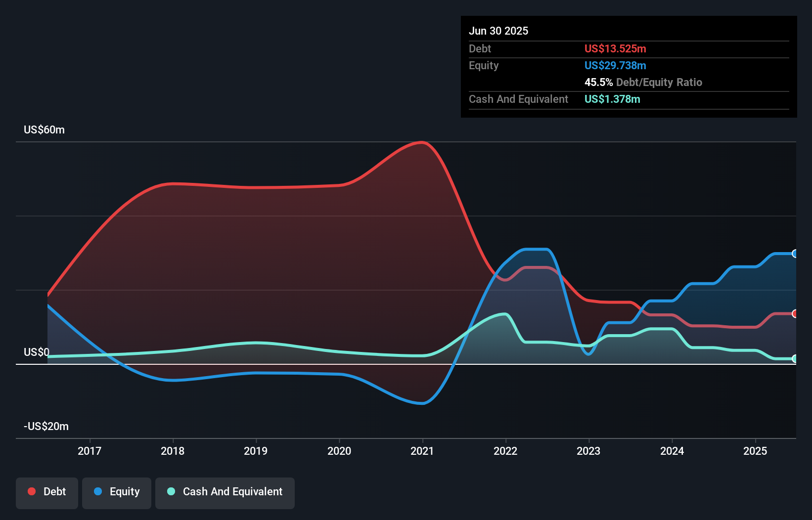The width and height of the screenshot is (812, 520).
Task: Select the 2025 year label on axis
Action: click(755, 451)
